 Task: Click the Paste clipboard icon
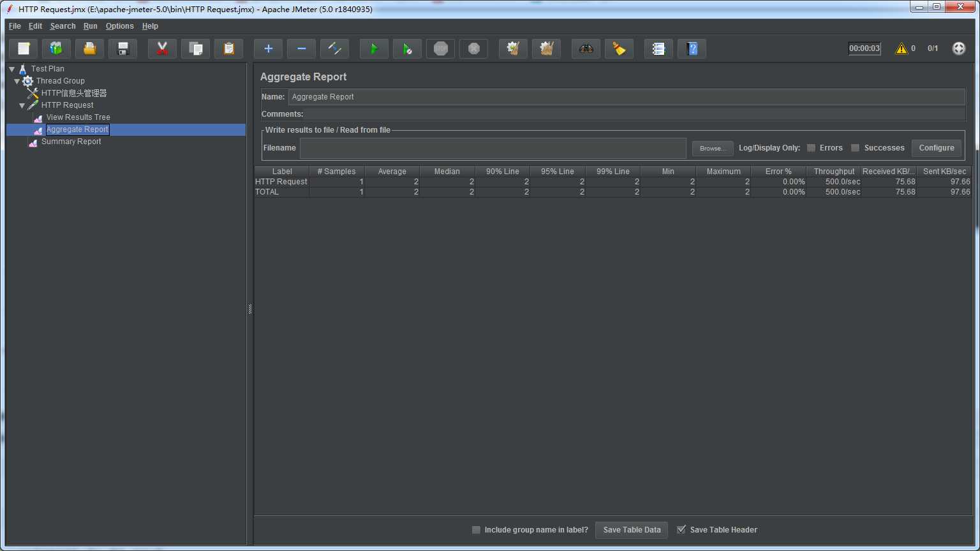[x=229, y=48]
